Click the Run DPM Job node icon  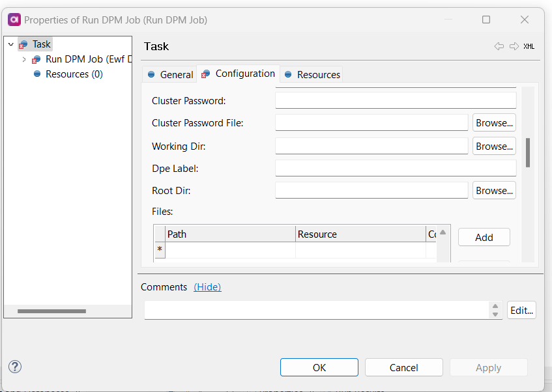click(x=36, y=59)
